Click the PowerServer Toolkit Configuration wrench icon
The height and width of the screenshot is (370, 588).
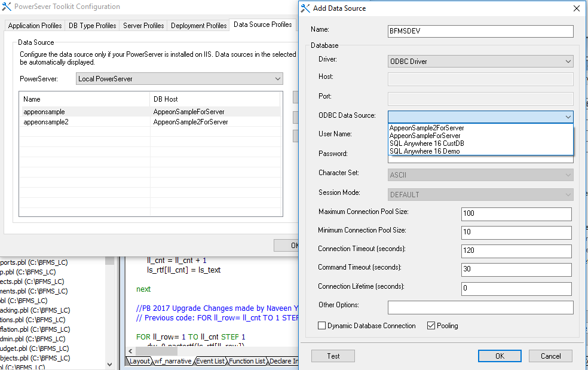tap(7, 7)
